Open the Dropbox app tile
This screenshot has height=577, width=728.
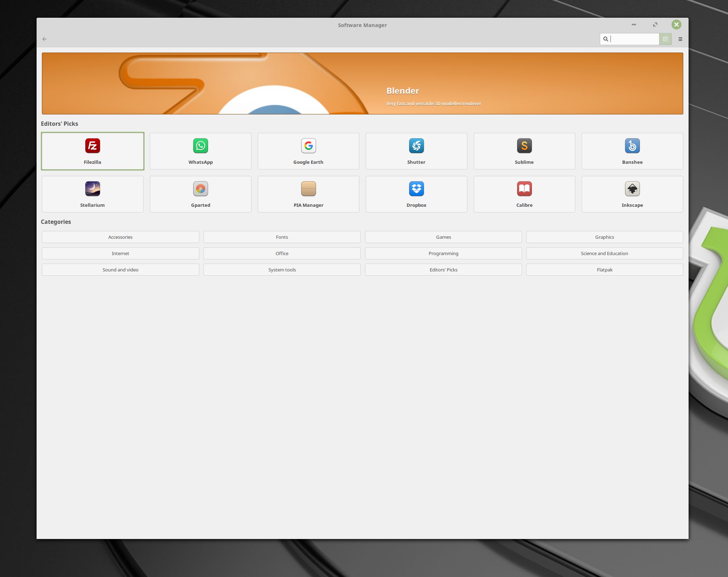point(416,194)
